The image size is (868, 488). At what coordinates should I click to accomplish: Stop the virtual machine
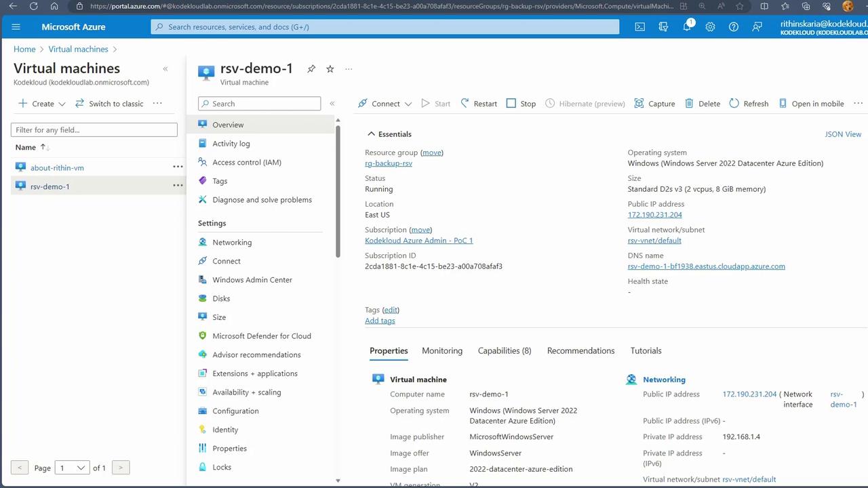pyautogui.click(x=521, y=104)
